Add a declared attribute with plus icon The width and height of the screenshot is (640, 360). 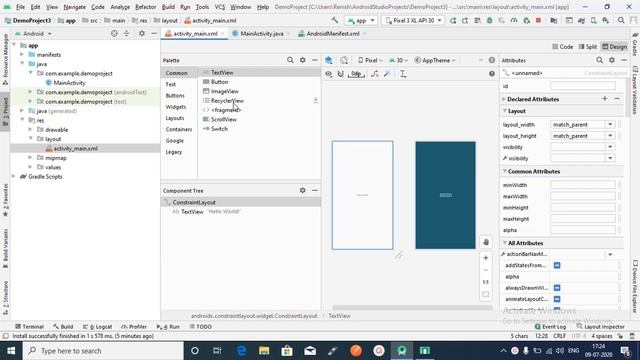click(x=604, y=99)
